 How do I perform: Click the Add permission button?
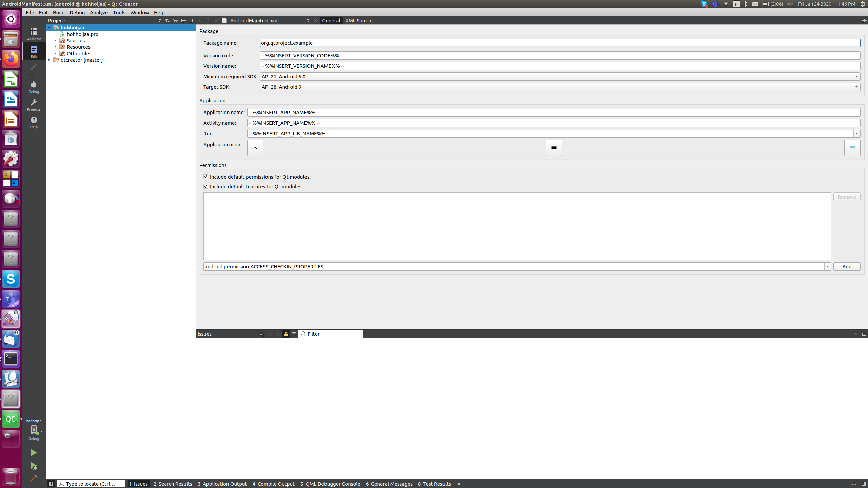[x=846, y=266]
